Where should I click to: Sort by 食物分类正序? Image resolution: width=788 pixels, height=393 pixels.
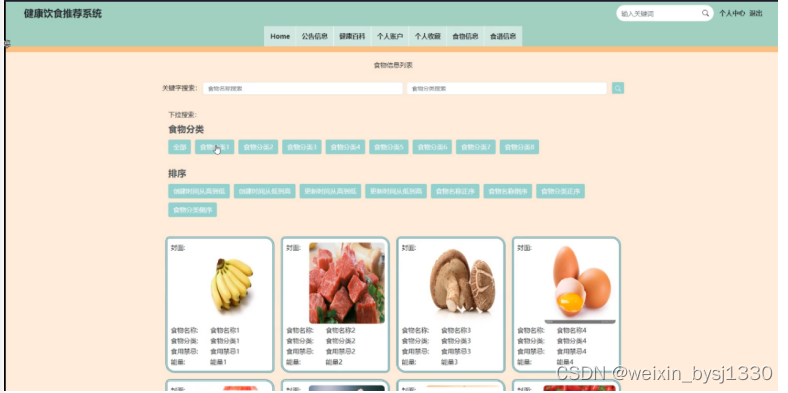(x=560, y=191)
